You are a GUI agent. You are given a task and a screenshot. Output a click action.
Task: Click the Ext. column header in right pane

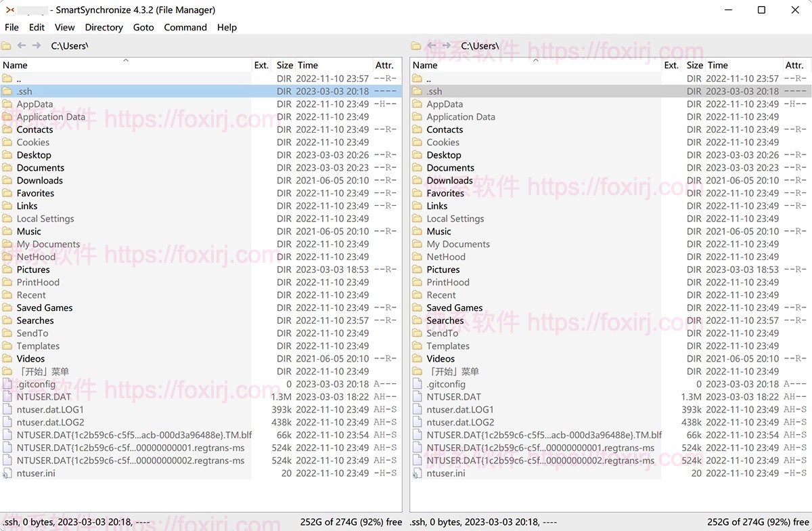point(671,65)
